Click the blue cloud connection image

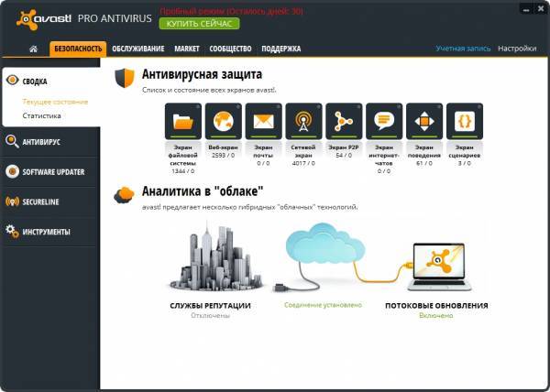pyautogui.click(x=324, y=244)
